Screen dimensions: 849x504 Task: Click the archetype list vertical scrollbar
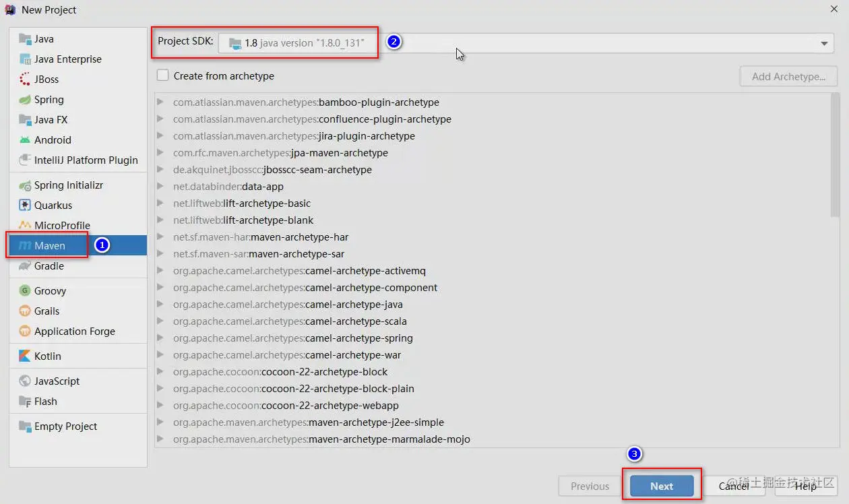[x=836, y=155]
